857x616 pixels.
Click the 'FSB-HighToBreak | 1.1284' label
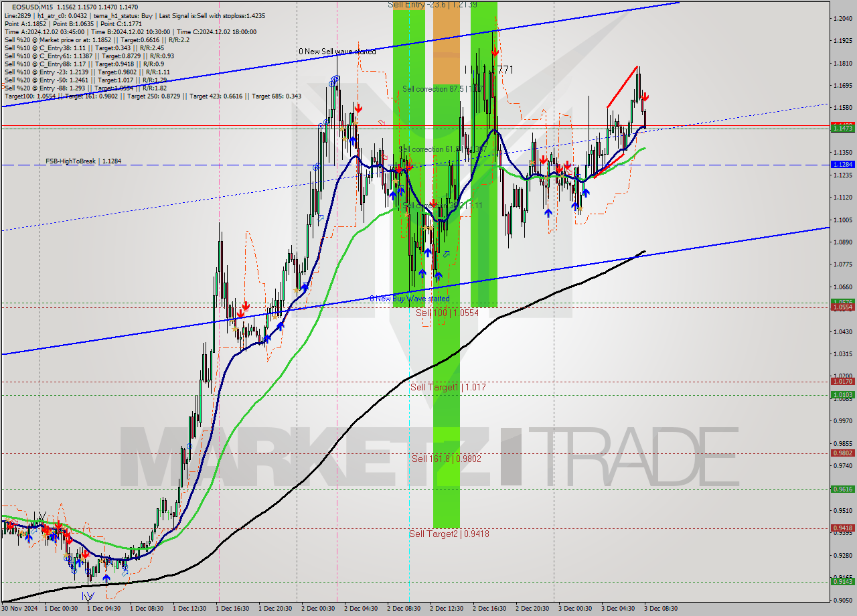83,161
